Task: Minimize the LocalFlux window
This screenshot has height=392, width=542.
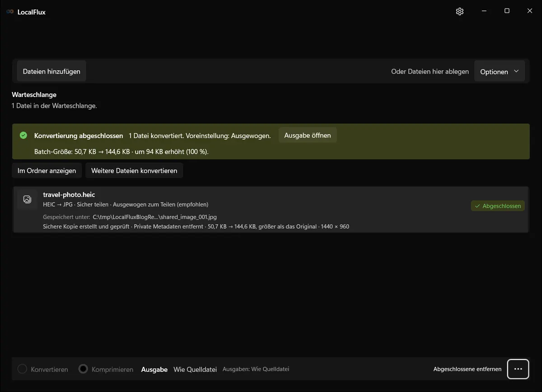Action: pos(484,11)
